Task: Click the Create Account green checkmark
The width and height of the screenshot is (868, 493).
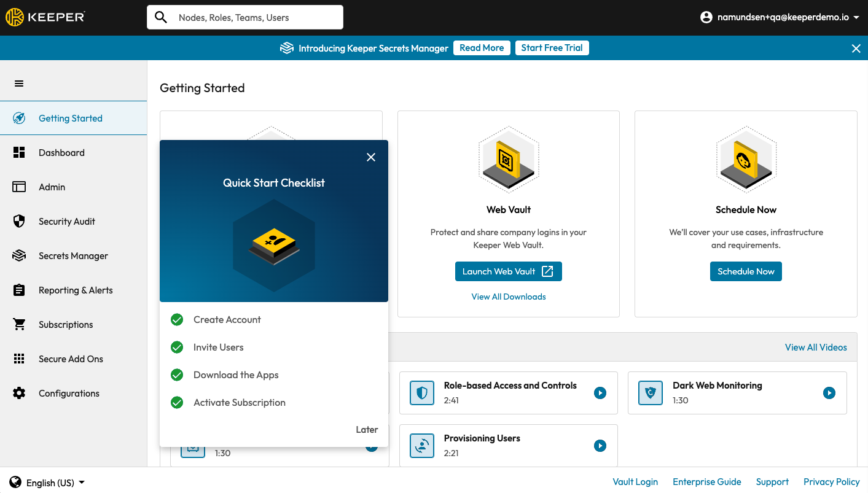Action: 177,320
